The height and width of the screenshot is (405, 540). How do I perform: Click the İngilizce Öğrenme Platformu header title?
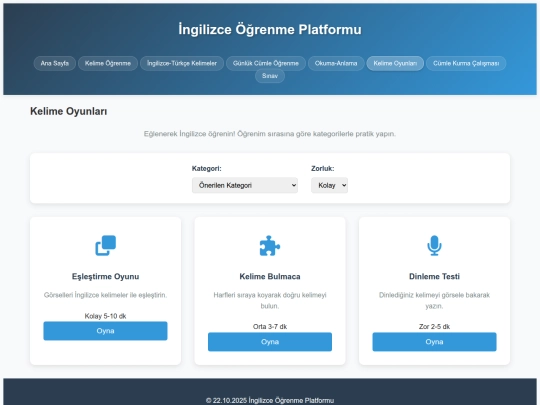coord(270,30)
